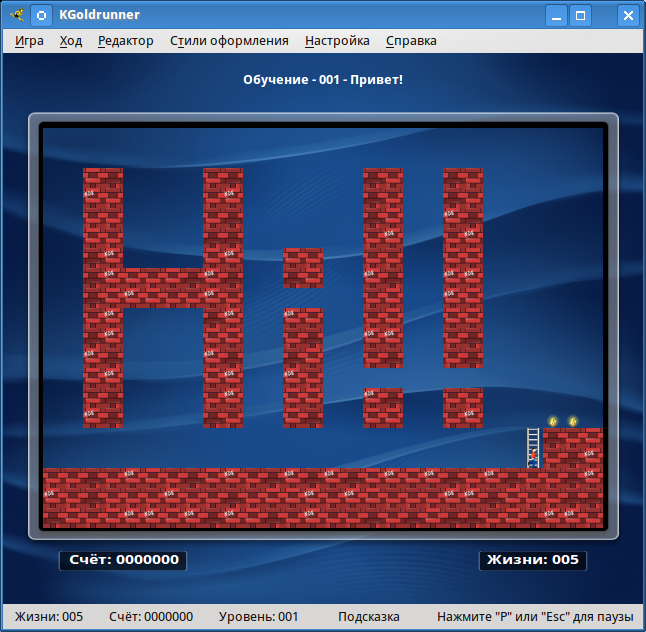Image resolution: width=646 pixels, height=632 pixels.
Task: Maximize the KGoldrunner window
Action: coord(580,16)
